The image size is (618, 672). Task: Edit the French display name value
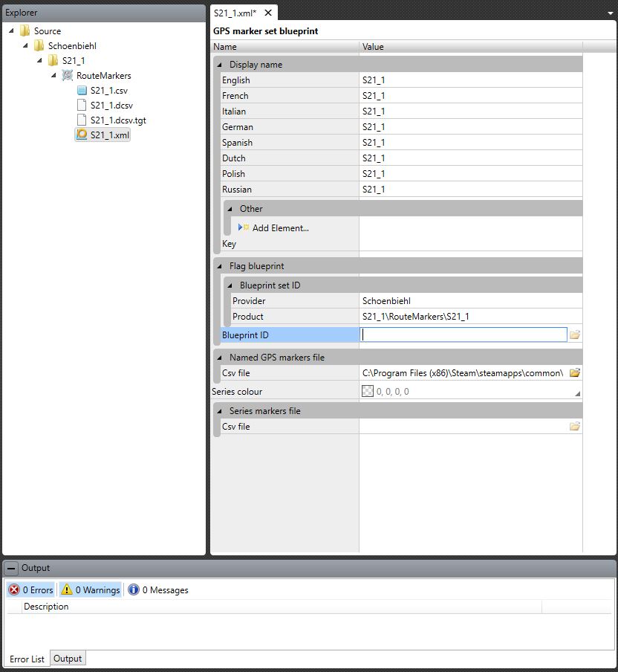point(471,96)
